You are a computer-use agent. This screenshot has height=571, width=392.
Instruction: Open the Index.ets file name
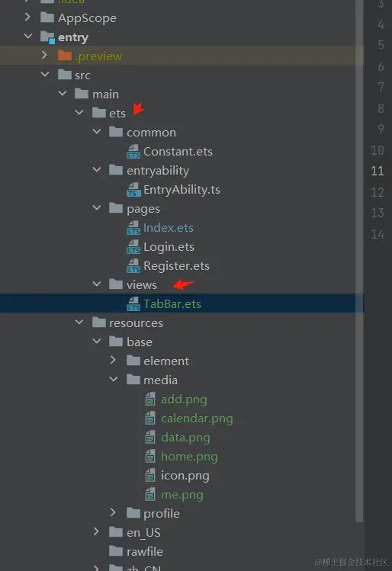[x=169, y=228]
